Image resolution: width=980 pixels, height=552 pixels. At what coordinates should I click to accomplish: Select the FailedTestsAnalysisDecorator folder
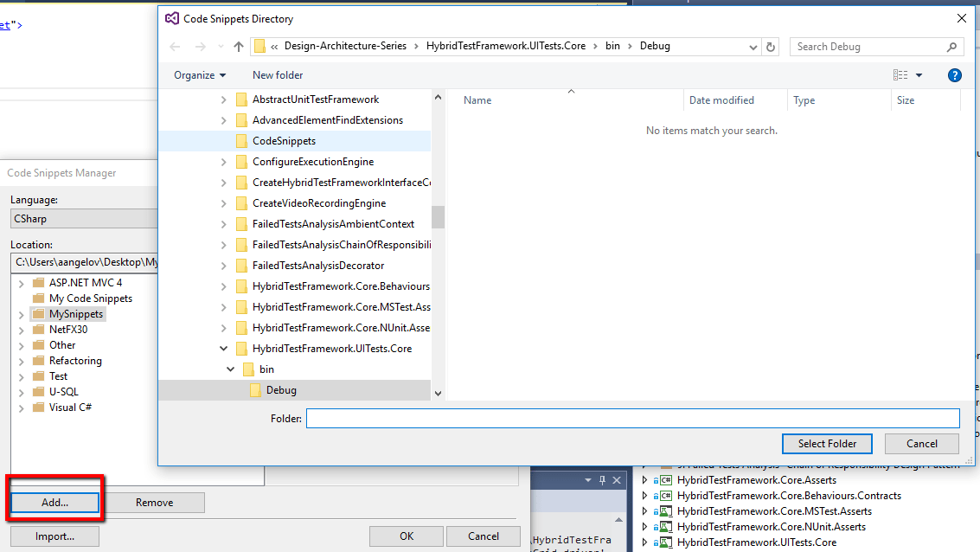[x=317, y=265]
